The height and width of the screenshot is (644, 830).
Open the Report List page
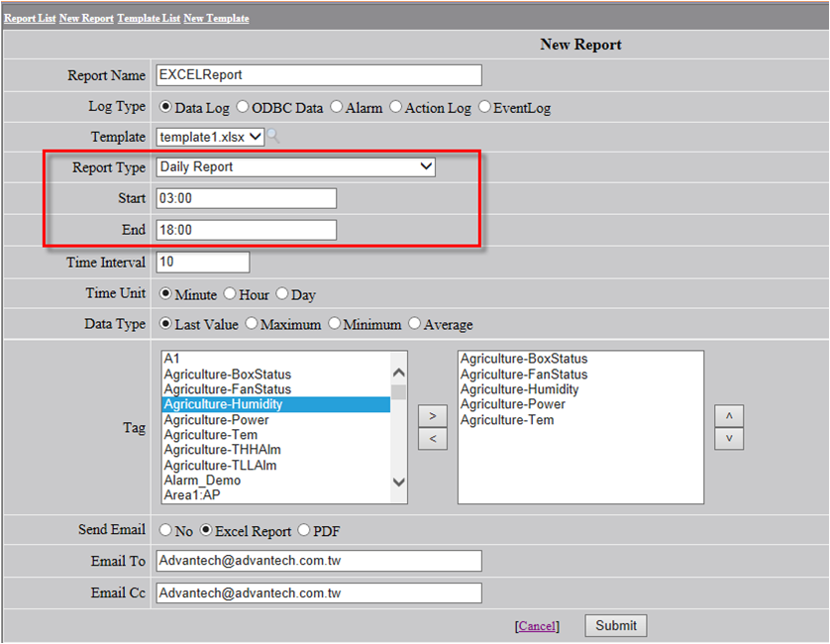pos(30,18)
